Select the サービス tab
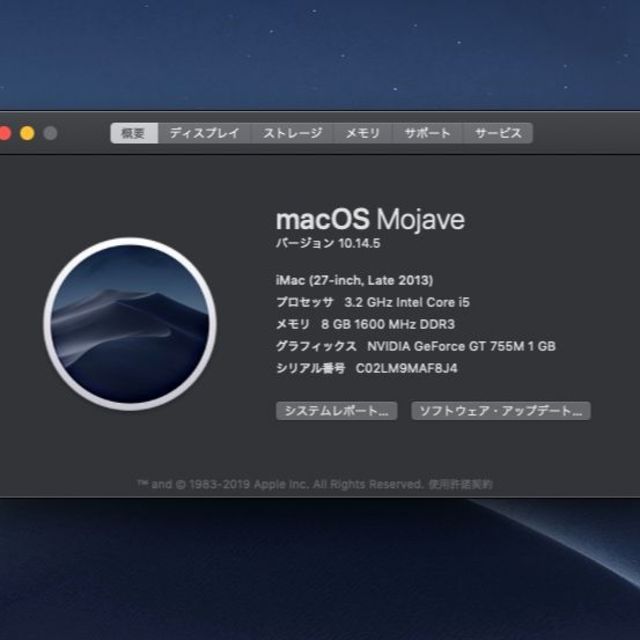This screenshot has height=640, width=640. 498,133
